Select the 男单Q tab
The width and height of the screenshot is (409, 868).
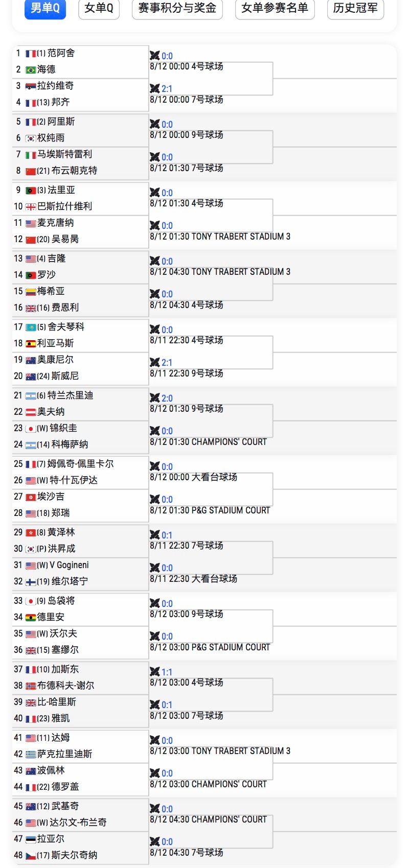45,8
